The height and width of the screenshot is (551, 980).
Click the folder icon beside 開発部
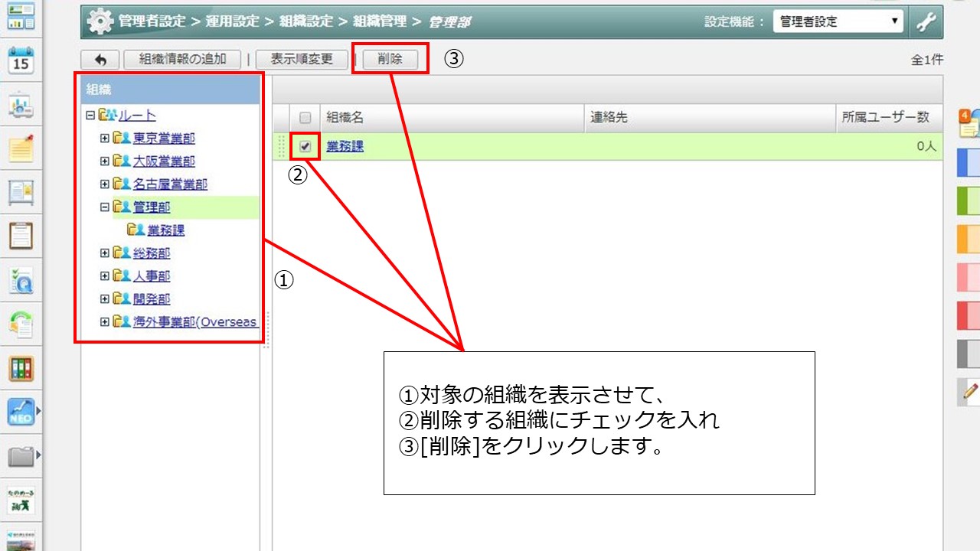click(x=122, y=298)
